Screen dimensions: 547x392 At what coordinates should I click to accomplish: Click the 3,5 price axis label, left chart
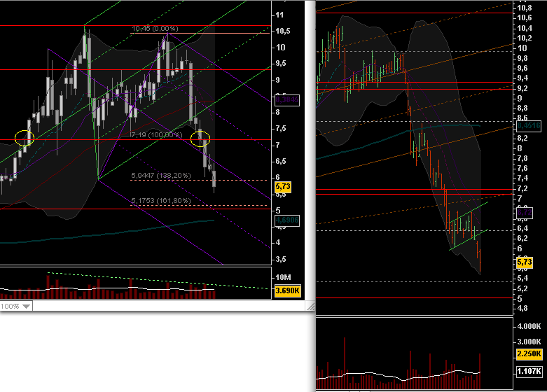[281, 259]
